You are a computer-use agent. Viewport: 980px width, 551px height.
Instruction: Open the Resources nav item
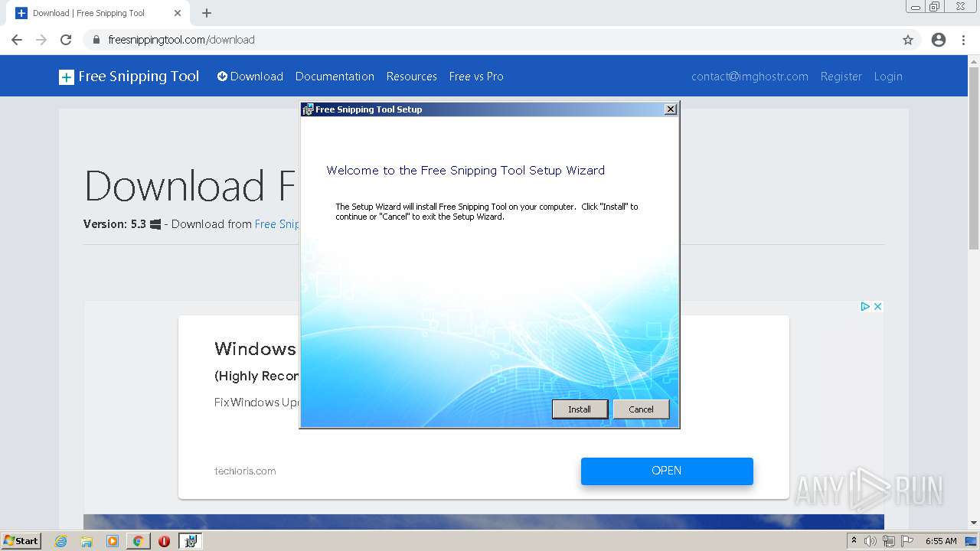pyautogui.click(x=412, y=77)
